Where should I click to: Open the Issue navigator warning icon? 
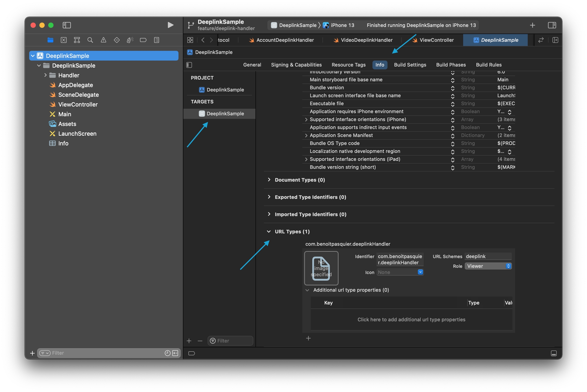click(x=103, y=40)
